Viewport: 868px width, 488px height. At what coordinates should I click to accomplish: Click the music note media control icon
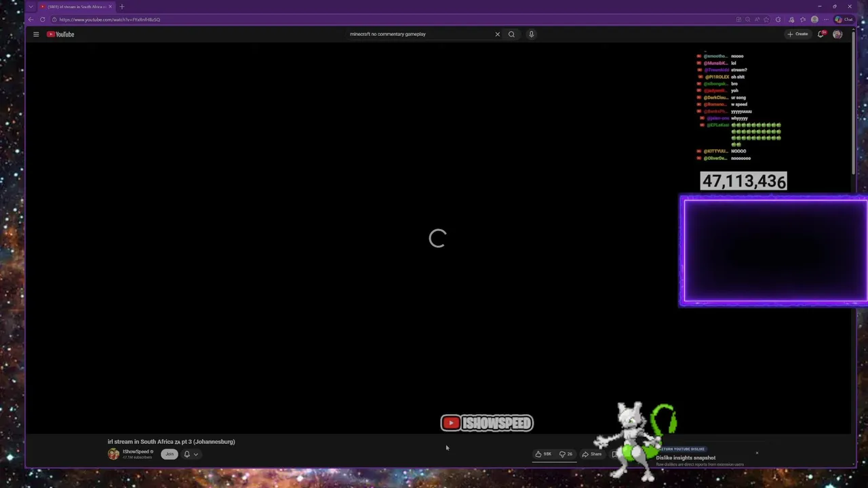791,20
